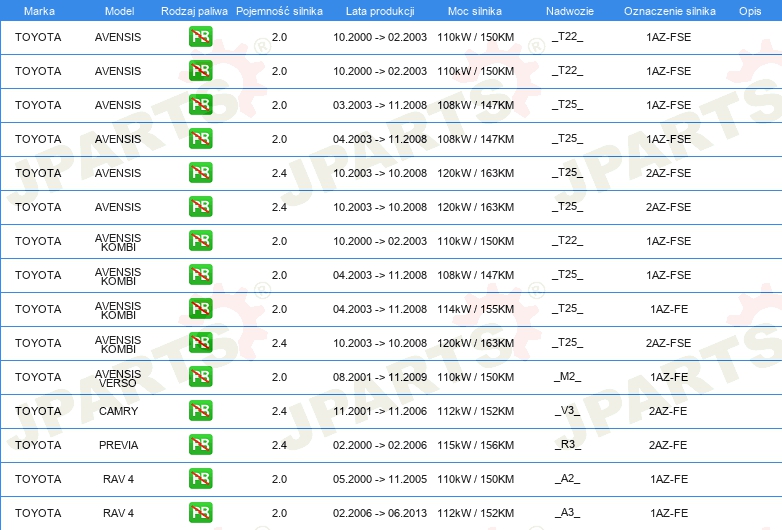
Task: Click the fuel icon in the Avensis Verso row
Action: pos(200,376)
